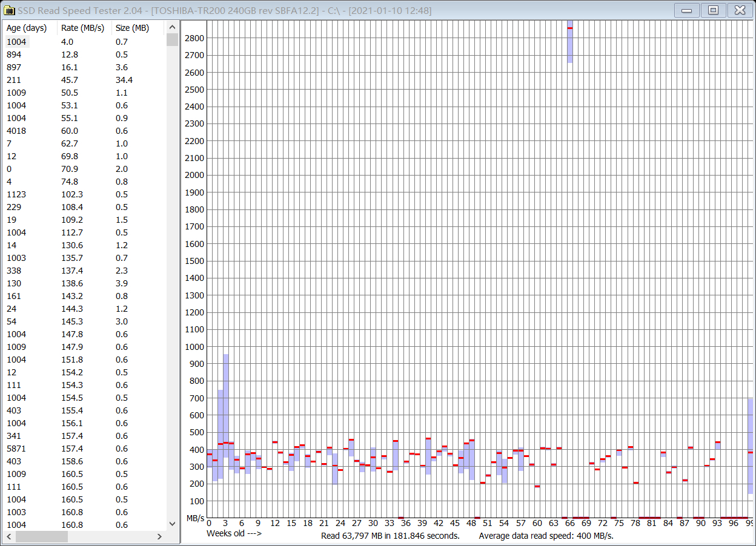Viewport: 756px width, 546px height.
Task: Select row with age 5871 days
Action: (x=85, y=449)
